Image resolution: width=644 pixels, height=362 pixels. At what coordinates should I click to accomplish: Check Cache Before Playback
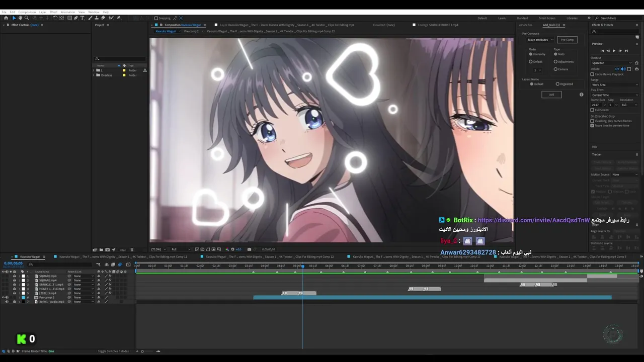click(592, 74)
